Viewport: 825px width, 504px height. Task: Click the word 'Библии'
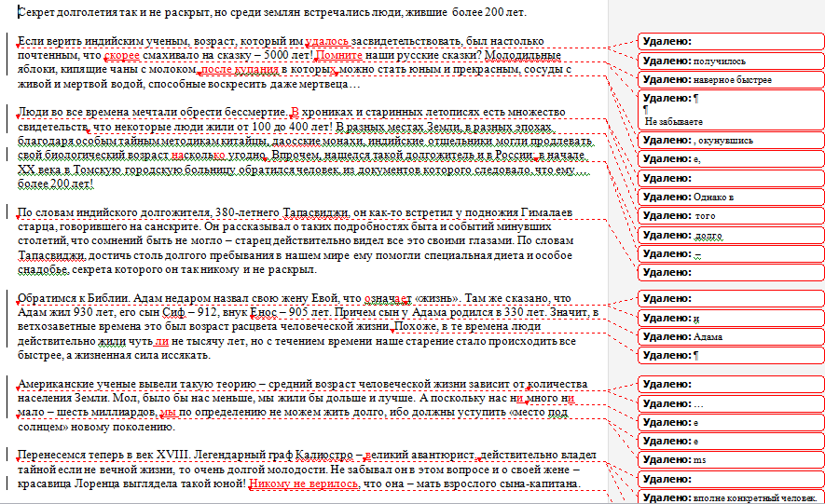(x=109, y=298)
